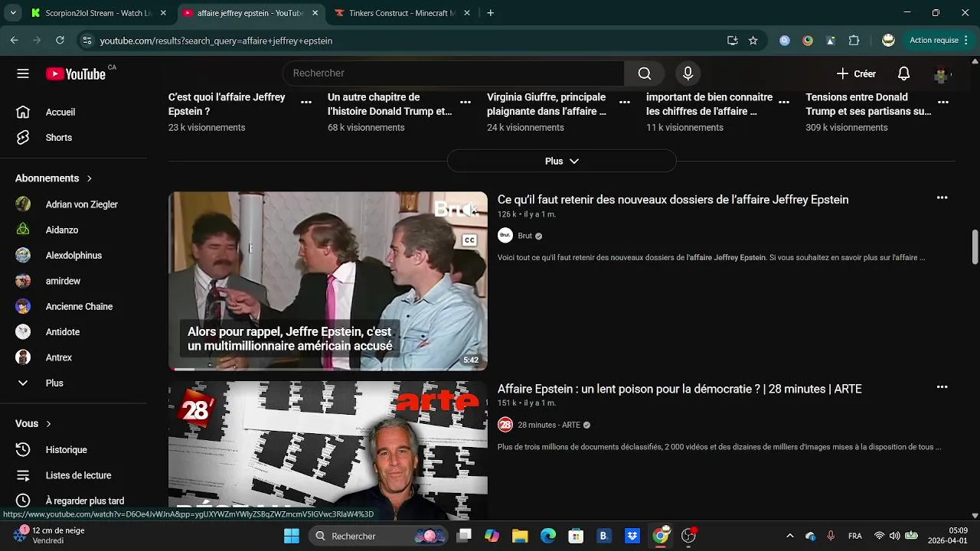This screenshot has height=551, width=980.
Task: Click the page vertical scrollbar thumb
Action: point(975,246)
